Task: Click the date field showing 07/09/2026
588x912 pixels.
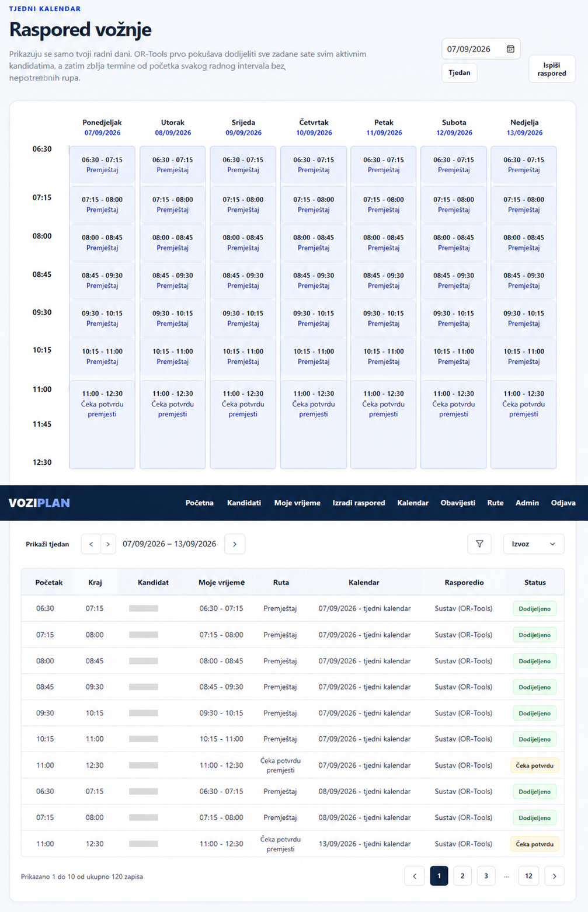Action: pos(481,49)
